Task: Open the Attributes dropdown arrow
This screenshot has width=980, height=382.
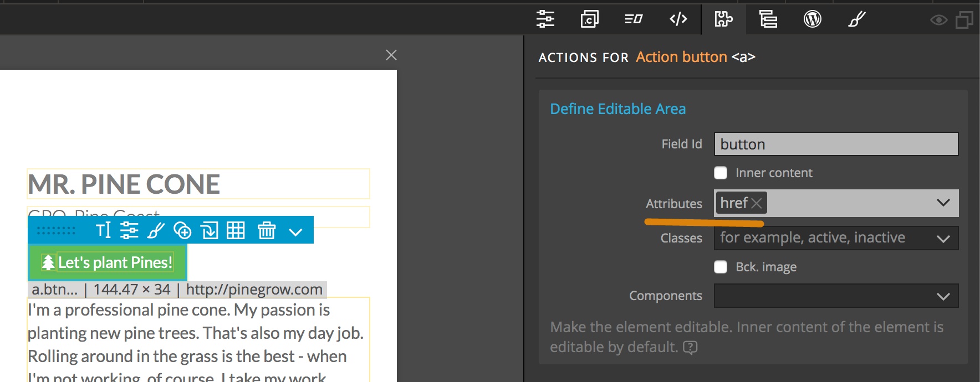Action: tap(943, 203)
